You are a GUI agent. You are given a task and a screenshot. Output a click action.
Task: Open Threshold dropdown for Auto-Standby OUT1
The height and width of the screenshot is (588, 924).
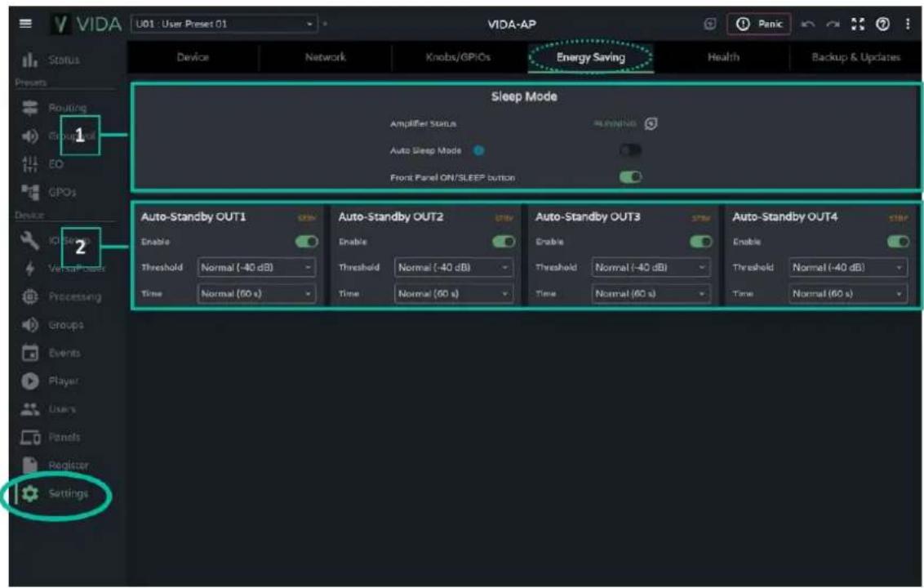[256, 267]
